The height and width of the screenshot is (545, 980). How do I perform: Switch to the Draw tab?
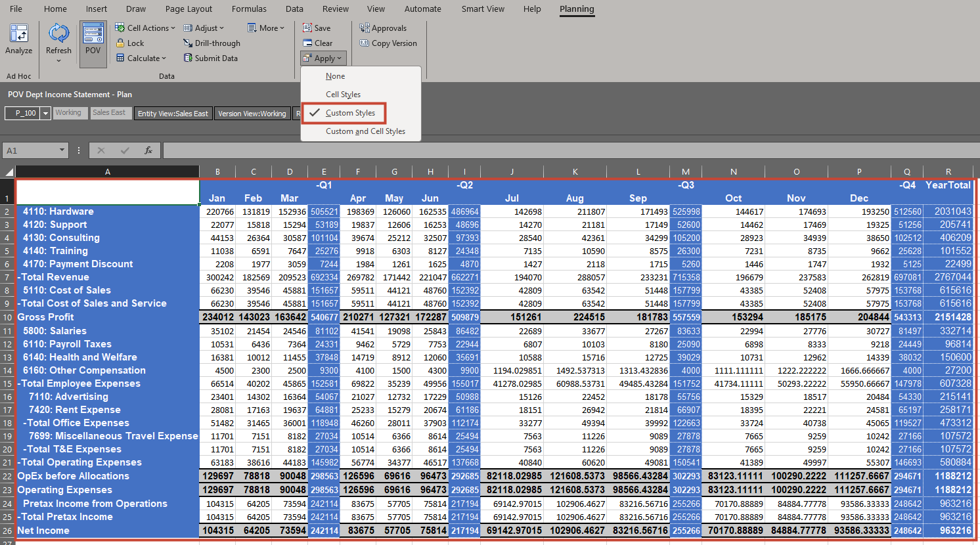pyautogui.click(x=136, y=9)
